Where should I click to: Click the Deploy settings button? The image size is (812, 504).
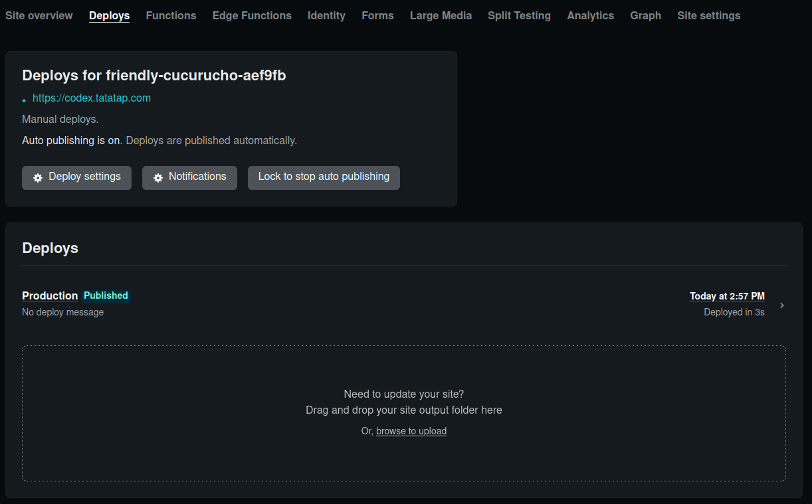click(76, 177)
